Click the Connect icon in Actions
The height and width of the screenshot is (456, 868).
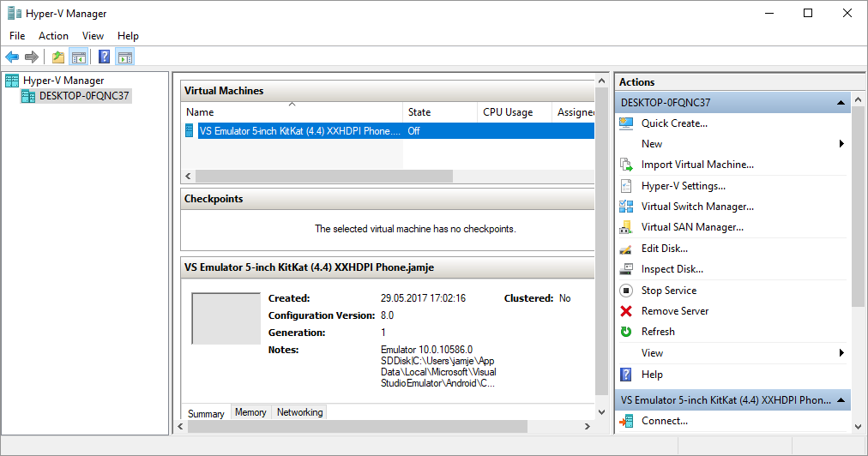pos(626,421)
